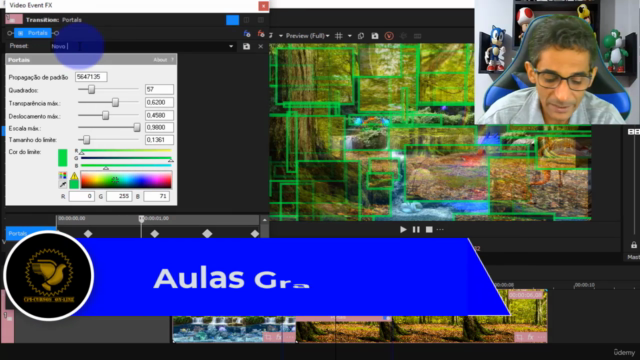Click the B channel color slider
The width and height of the screenshot is (640, 360).
coord(126,166)
